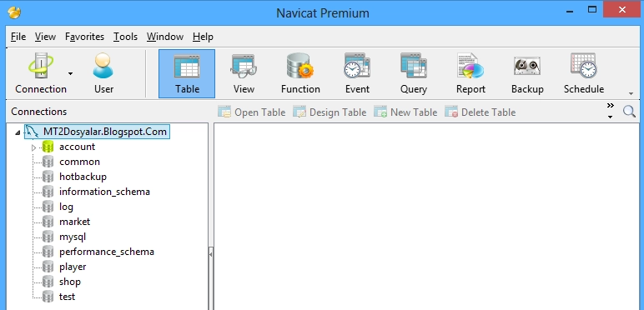Click the Delete Table button

pyautogui.click(x=480, y=112)
